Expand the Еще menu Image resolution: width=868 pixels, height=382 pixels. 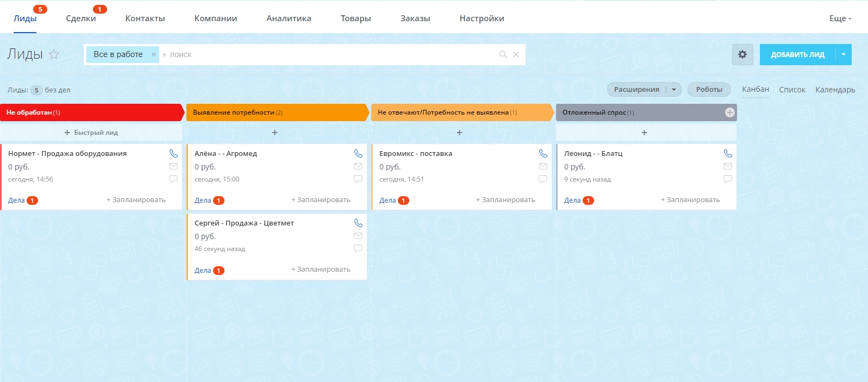pos(840,18)
